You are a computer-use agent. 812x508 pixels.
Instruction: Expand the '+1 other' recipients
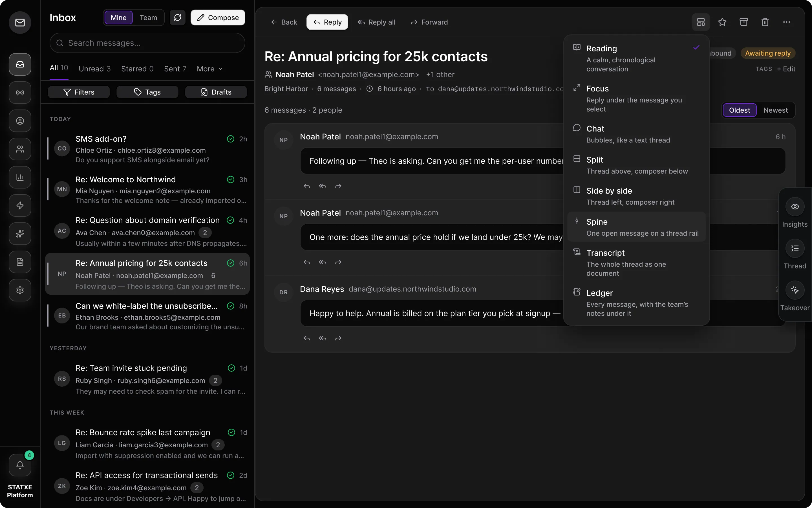[440, 75]
